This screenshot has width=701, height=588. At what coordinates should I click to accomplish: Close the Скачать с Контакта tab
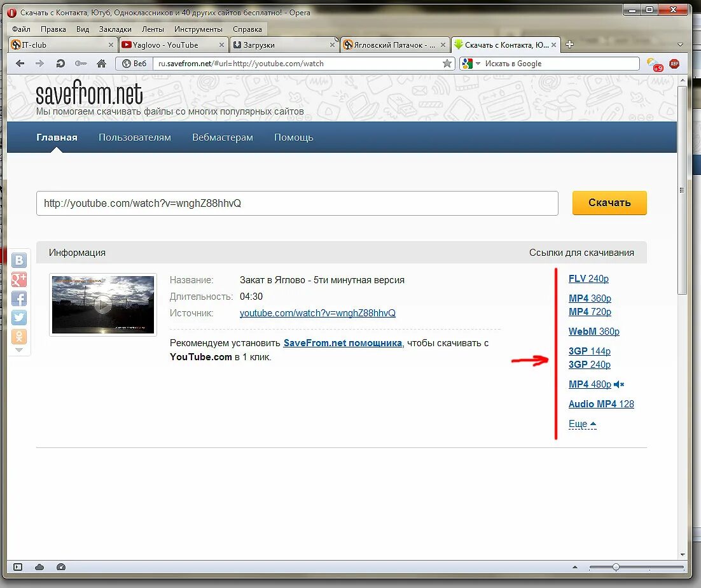click(x=553, y=45)
